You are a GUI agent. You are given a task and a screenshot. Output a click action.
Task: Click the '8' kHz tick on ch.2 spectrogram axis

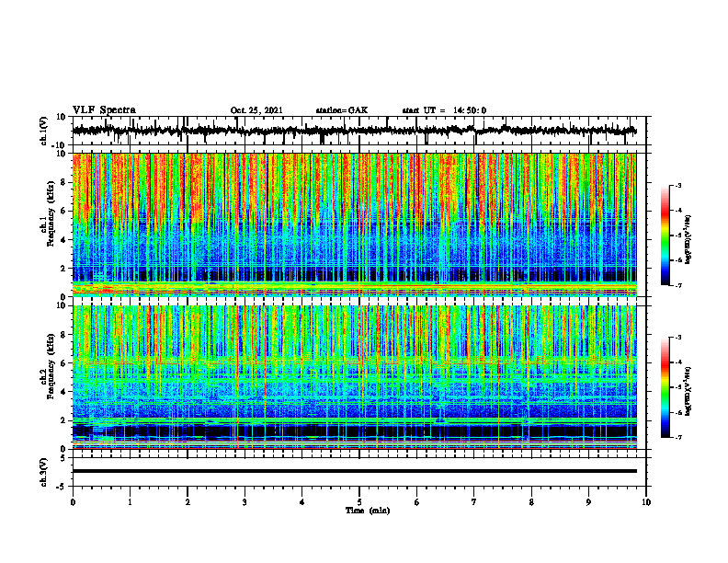(64, 335)
